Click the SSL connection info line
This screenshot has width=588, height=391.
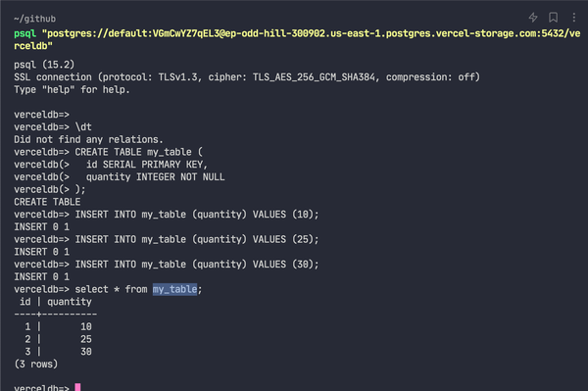[247, 77]
